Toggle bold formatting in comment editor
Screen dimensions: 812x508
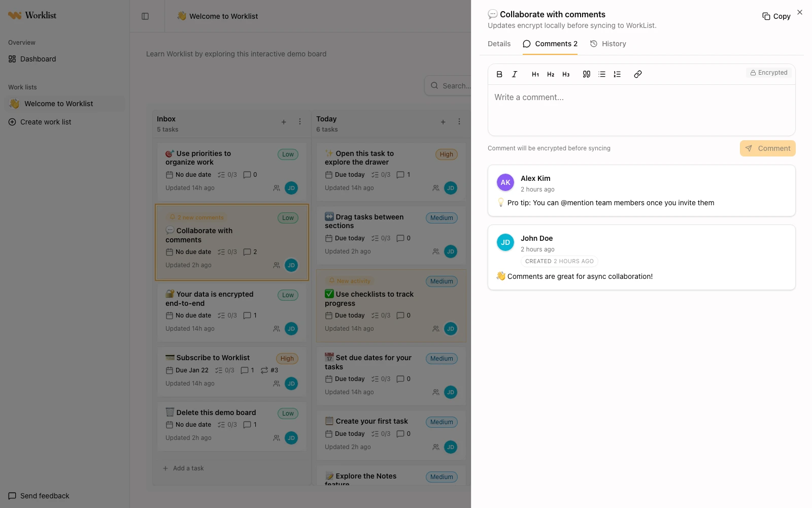[499, 74]
